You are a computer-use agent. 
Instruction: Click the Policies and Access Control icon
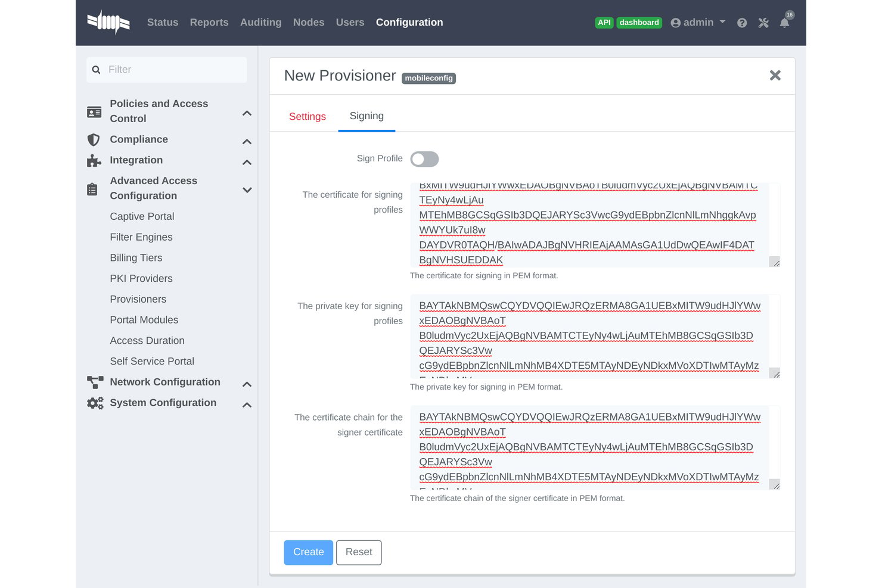pos(94,111)
